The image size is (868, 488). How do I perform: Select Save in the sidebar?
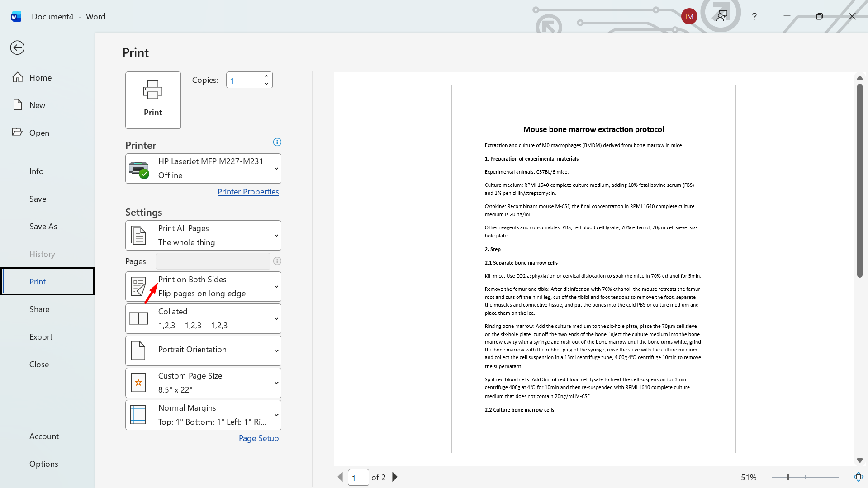click(47, 199)
